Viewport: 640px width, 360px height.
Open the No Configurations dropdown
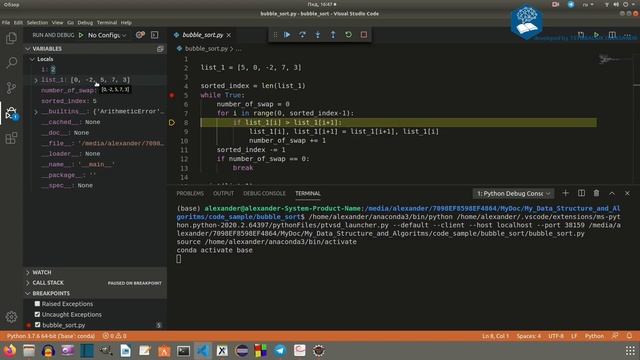tap(107, 35)
